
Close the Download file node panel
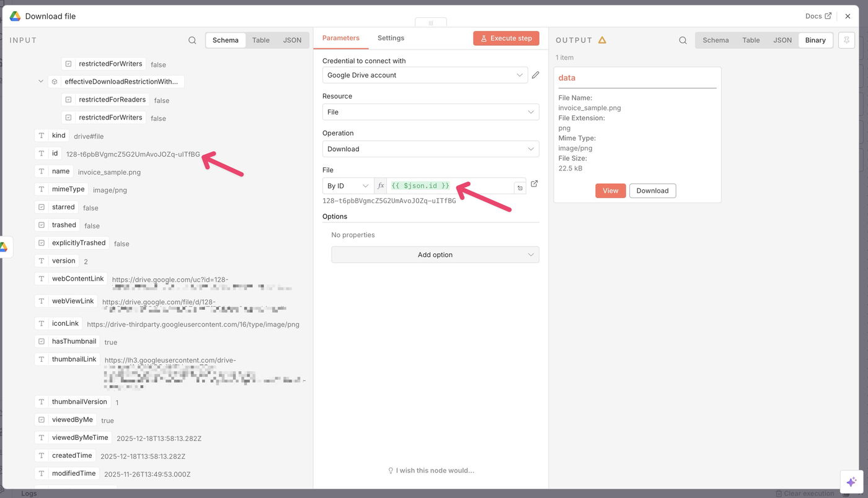(x=848, y=16)
